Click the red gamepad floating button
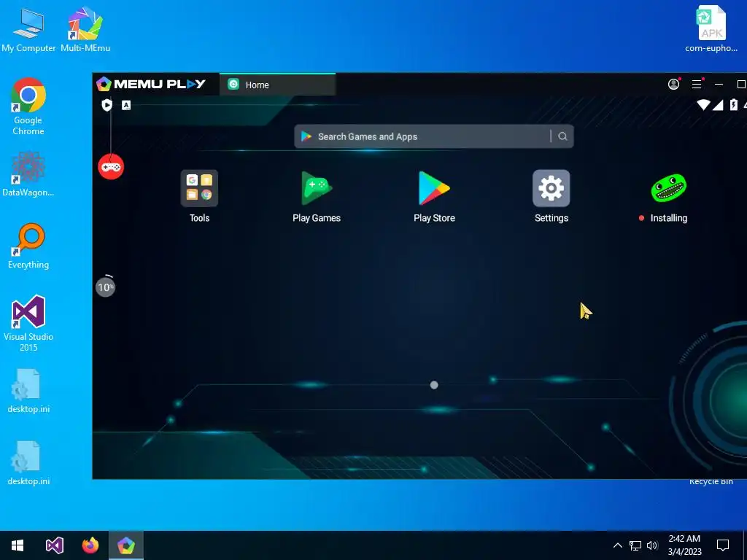The width and height of the screenshot is (747, 560). tap(111, 167)
